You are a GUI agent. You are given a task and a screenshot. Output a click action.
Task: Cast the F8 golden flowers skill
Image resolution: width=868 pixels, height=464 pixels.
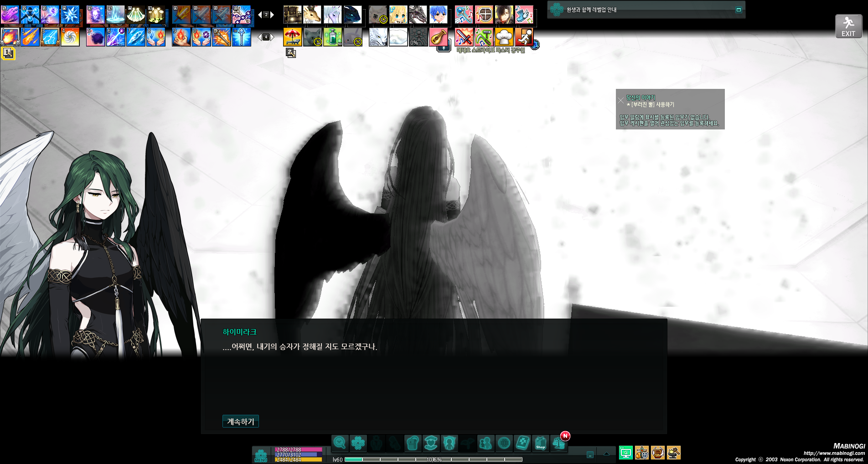156,15
